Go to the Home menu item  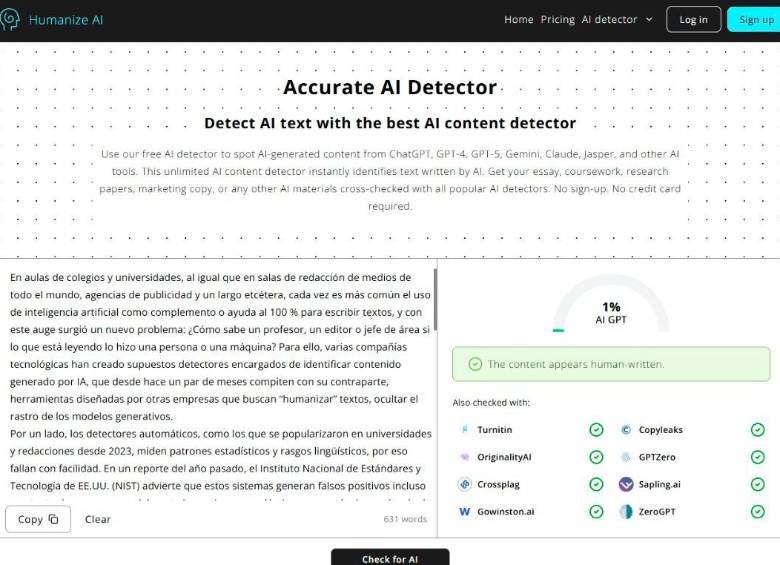tap(518, 19)
